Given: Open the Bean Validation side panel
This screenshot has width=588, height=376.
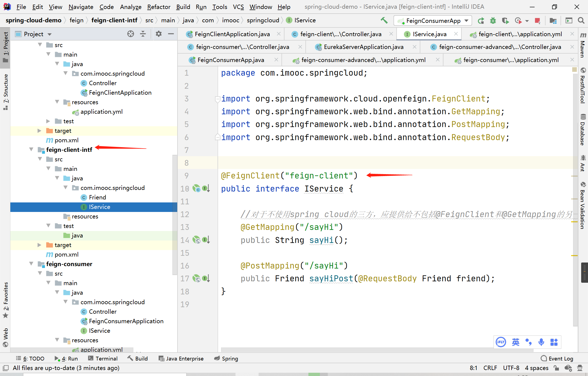Looking at the screenshot, I should point(583,205).
